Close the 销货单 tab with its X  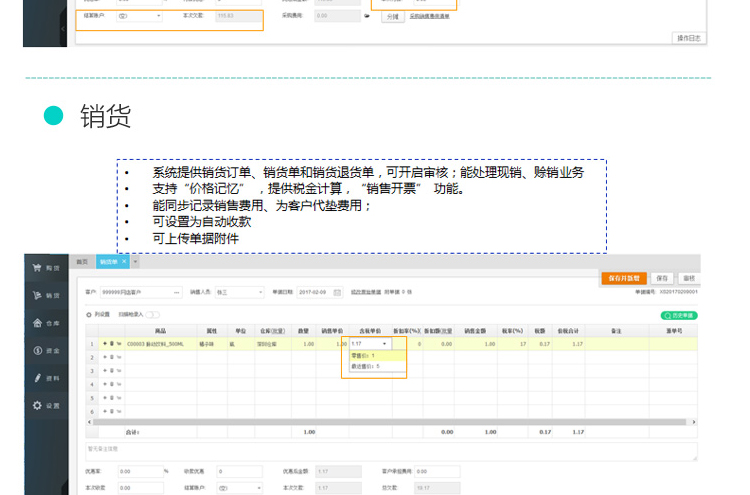point(124,262)
